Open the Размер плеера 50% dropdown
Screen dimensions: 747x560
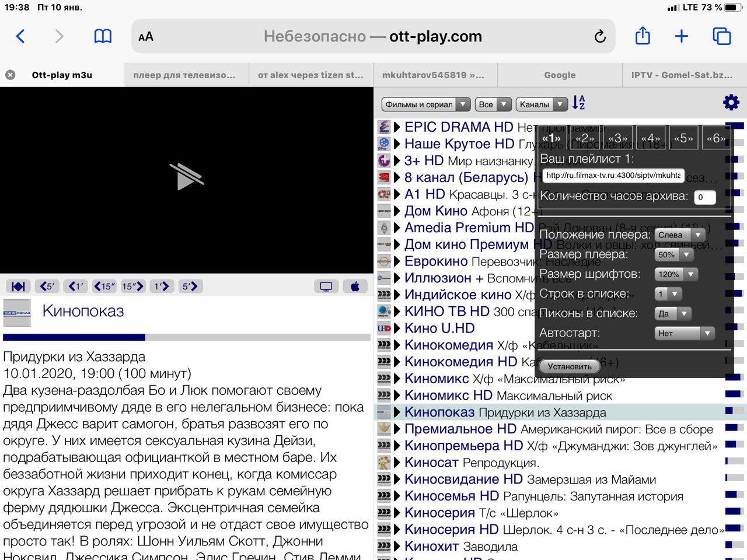[x=674, y=255]
